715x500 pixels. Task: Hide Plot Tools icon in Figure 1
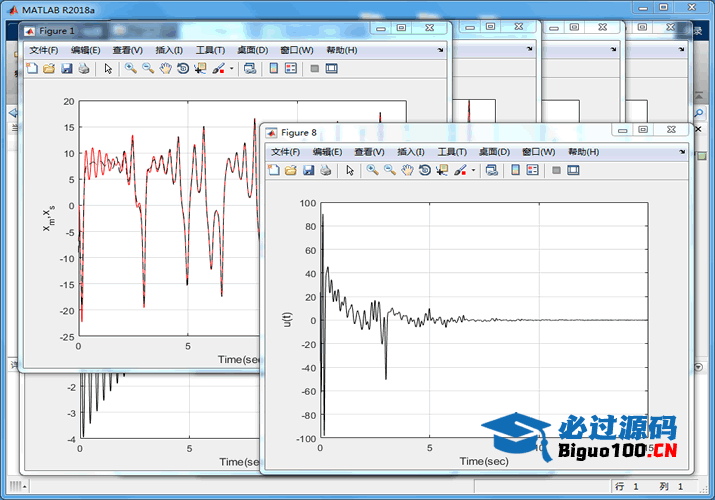[x=315, y=68]
